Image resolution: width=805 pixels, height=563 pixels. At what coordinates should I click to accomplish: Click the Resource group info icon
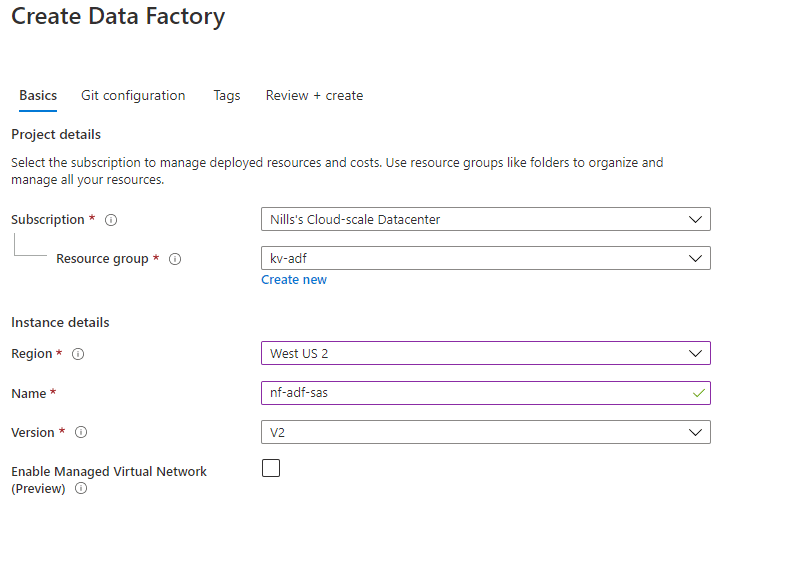coord(175,259)
